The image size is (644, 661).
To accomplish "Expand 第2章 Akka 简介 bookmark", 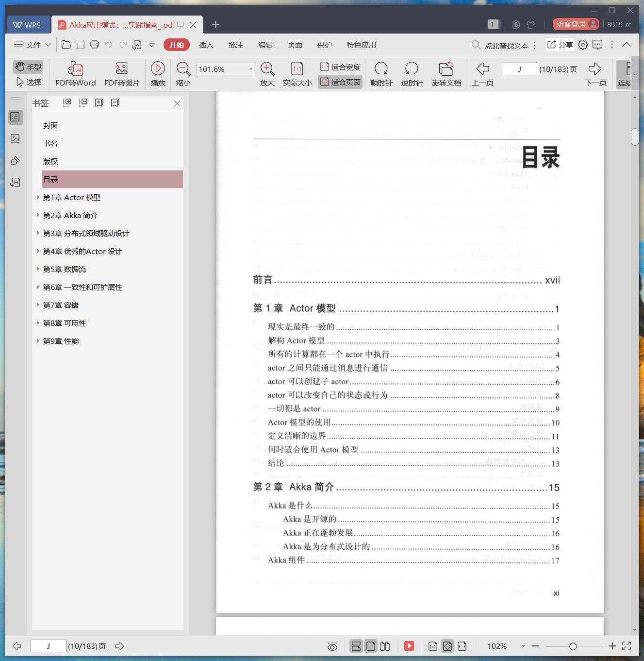I will 38,215.
